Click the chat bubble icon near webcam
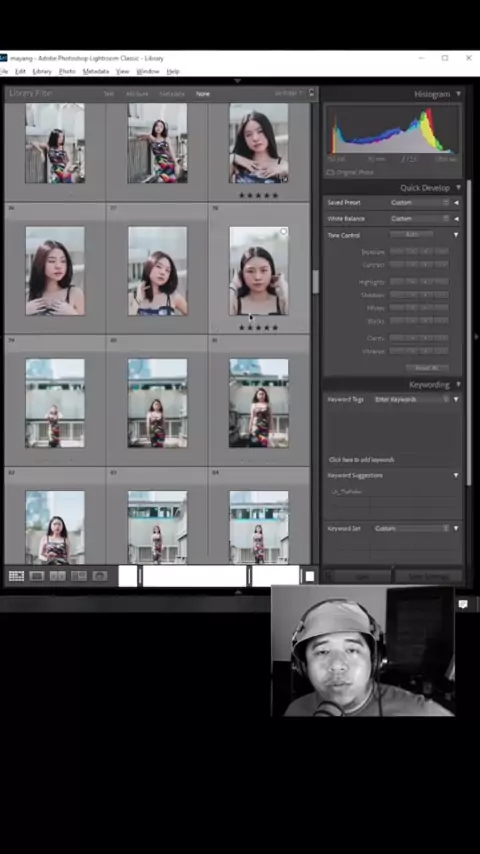The height and width of the screenshot is (854, 480). [x=463, y=604]
